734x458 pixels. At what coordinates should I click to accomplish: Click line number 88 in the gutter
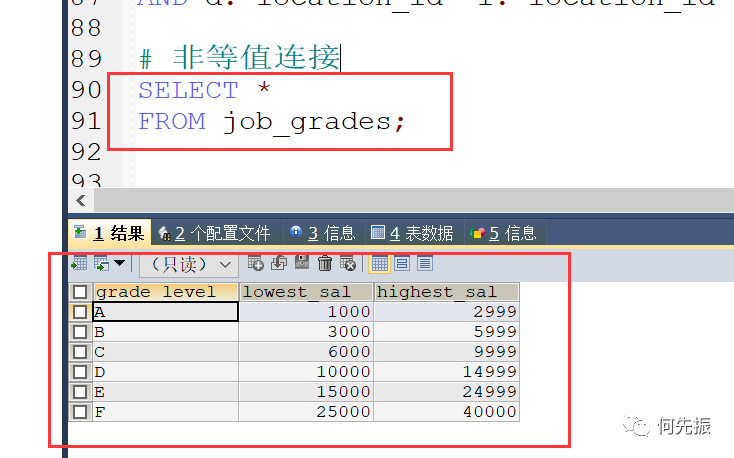click(86, 28)
